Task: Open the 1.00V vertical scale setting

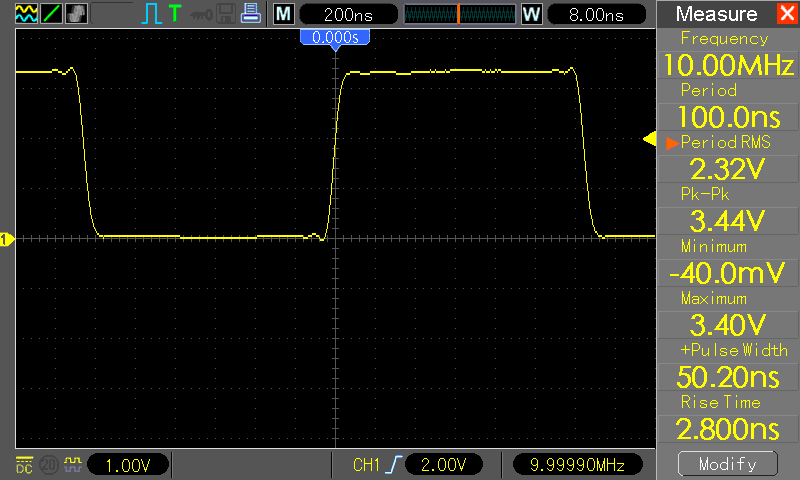Action: [x=128, y=465]
